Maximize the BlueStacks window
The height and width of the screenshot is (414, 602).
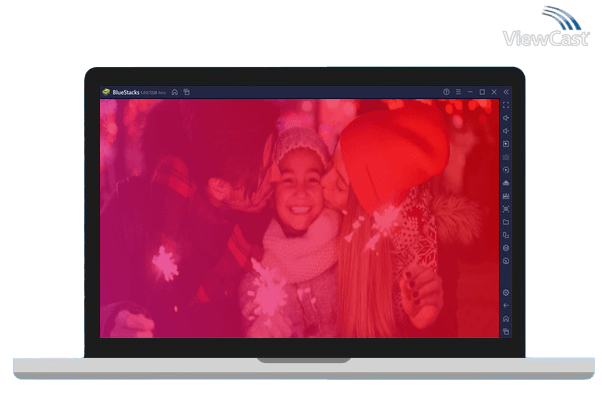tap(482, 92)
